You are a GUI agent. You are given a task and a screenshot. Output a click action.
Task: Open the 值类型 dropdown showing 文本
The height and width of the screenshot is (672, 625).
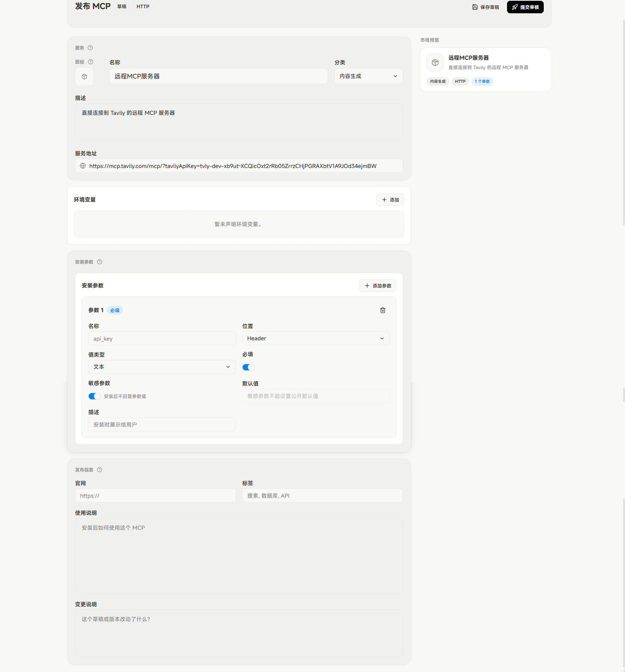tap(162, 367)
